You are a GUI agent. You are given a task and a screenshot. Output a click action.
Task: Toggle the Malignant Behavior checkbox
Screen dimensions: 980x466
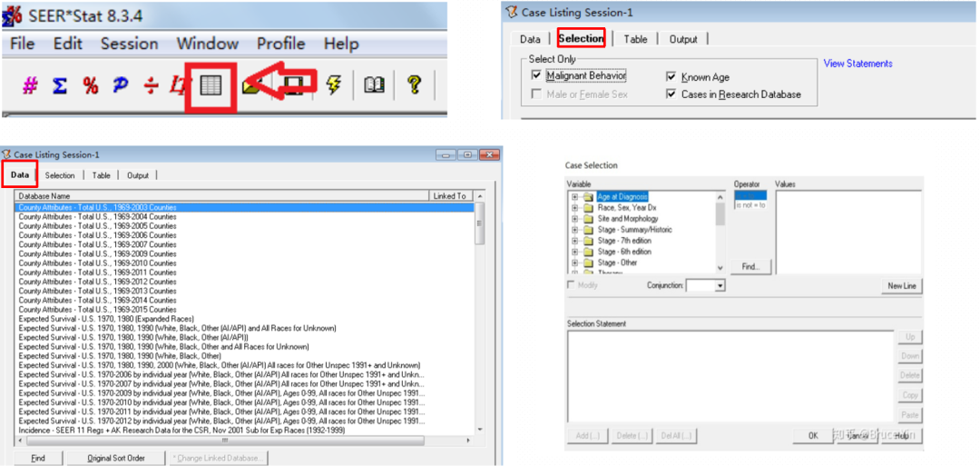[x=536, y=75]
